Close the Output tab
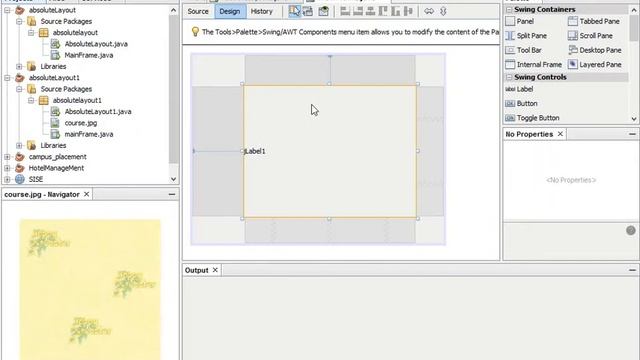Image resolution: width=640 pixels, height=360 pixels. (x=215, y=270)
